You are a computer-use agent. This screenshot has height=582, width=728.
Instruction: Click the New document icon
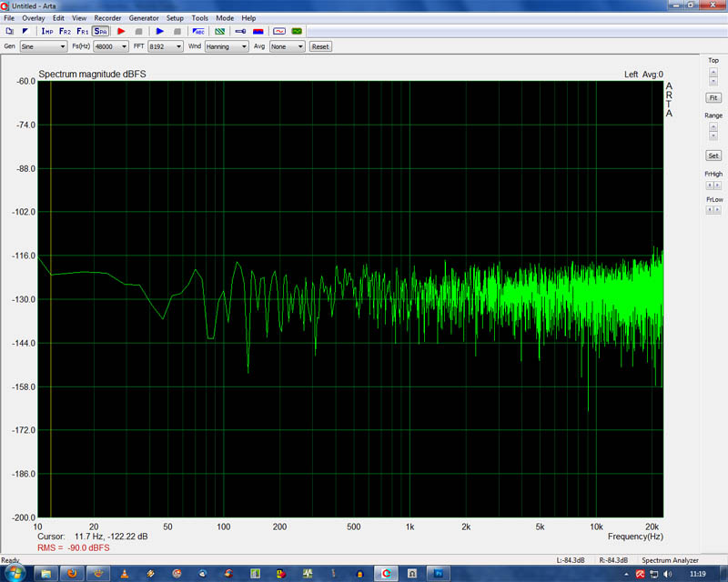(x=9, y=31)
